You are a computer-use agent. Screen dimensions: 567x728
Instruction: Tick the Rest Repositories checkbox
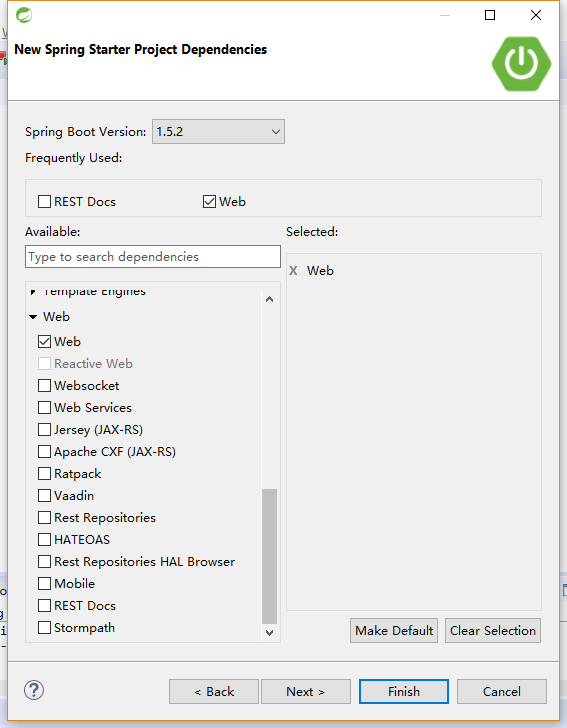[x=45, y=518]
